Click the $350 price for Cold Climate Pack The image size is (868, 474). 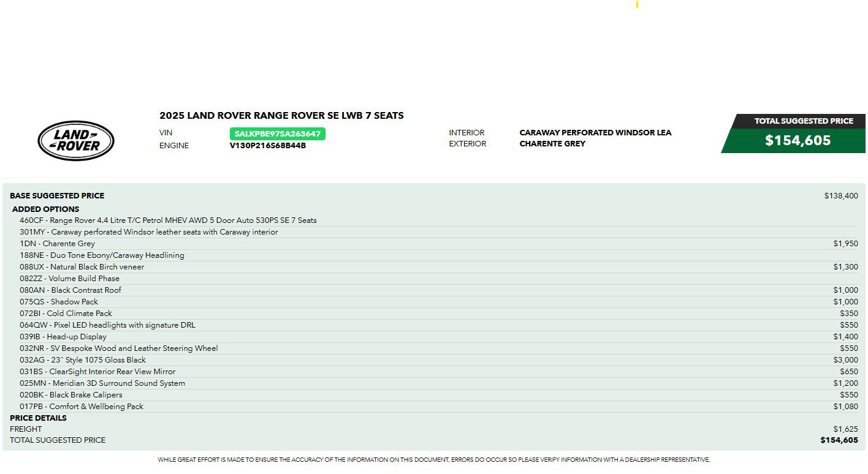point(849,314)
